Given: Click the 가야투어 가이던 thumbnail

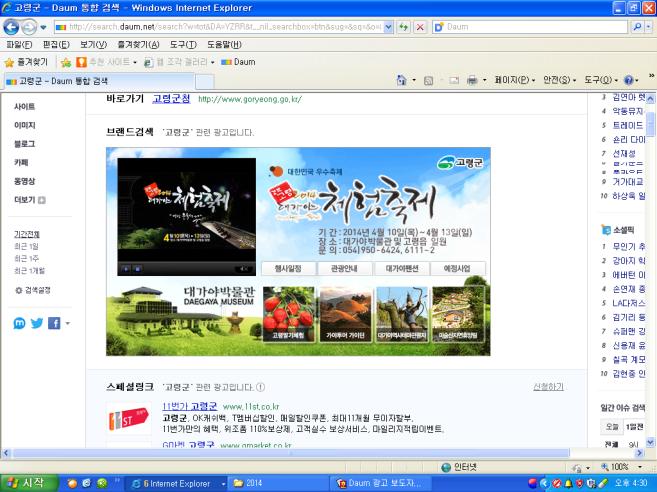Looking at the screenshot, I should [x=345, y=314].
